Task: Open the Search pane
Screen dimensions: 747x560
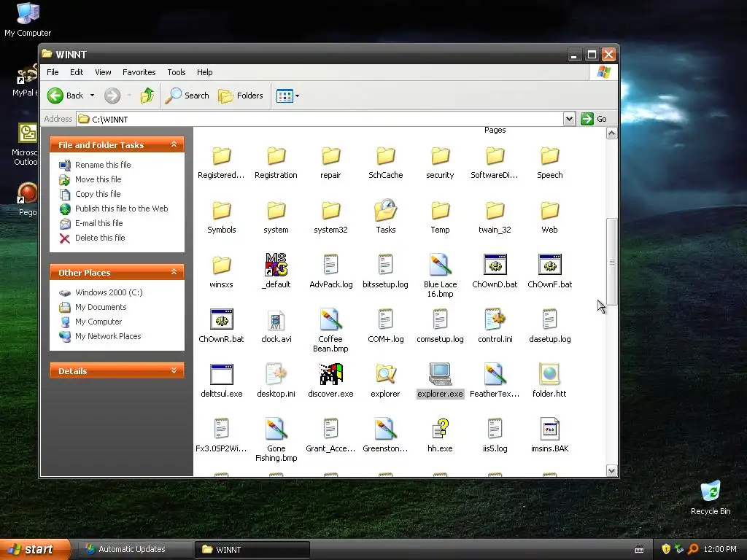Action: [x=187, y=96]
